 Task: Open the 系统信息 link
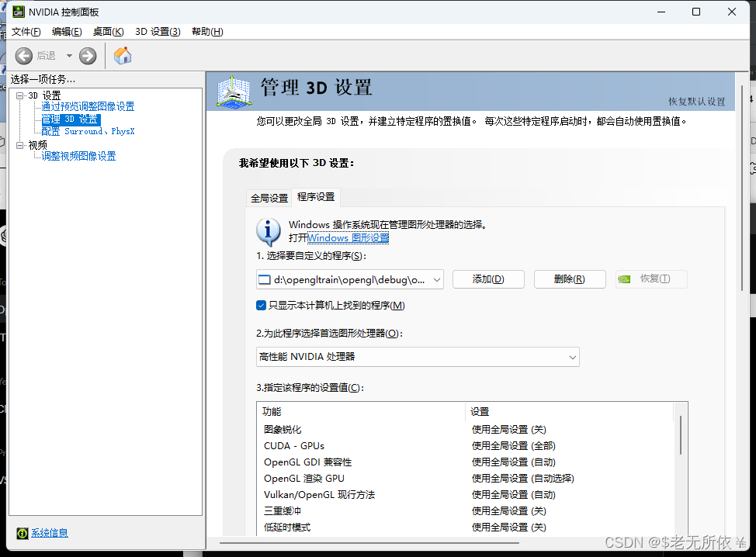pos(50,533)
